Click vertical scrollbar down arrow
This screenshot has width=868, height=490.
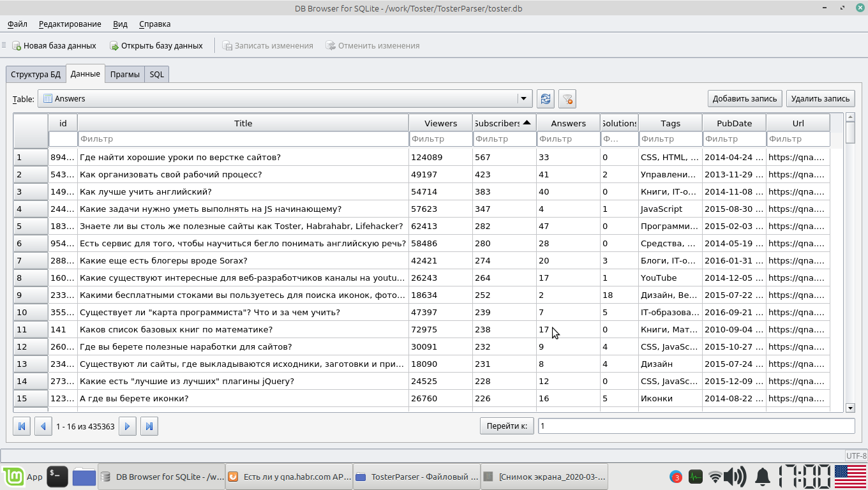tap(850, 408)
